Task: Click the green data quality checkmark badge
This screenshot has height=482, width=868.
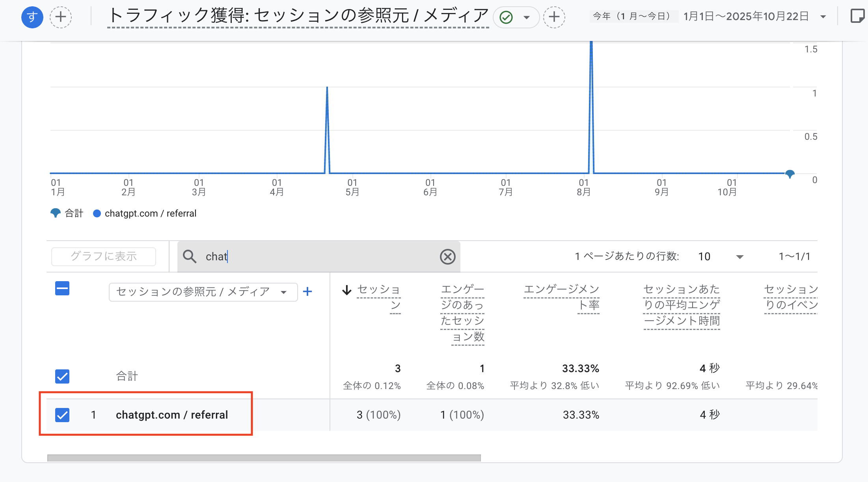Action: [506, 17]
